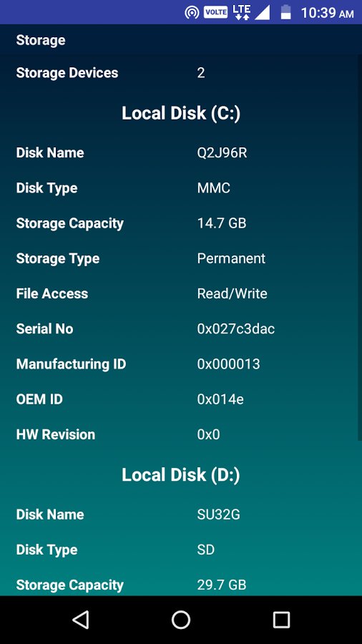This screenshot has width=362, height=644.
Task: Tap the recent apps square button
Action: (x=281, y=620)
